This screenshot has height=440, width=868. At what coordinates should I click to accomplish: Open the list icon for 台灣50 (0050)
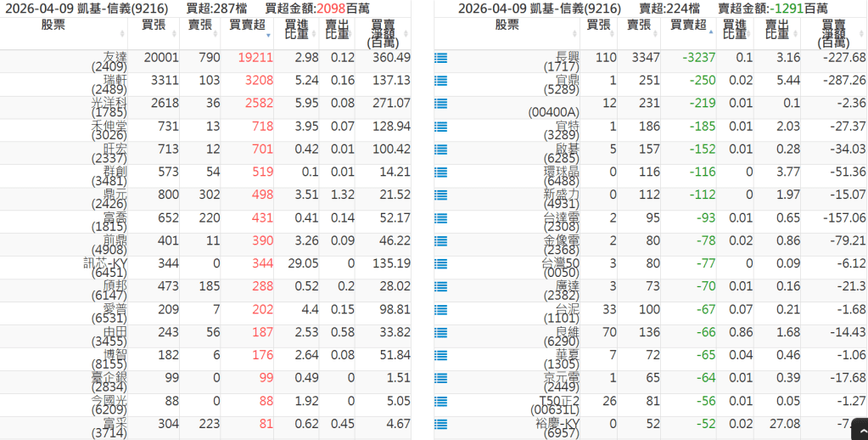pyautogui.click(x=440, y=264)
